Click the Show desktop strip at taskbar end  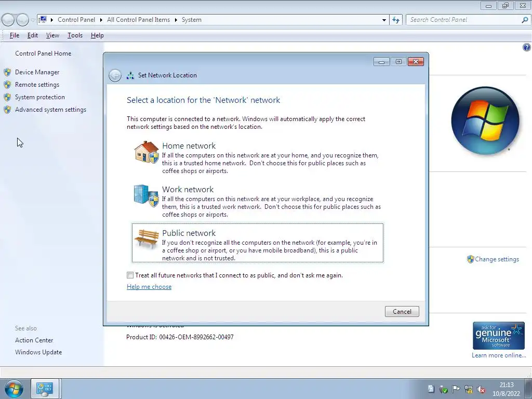coord(528,389)
